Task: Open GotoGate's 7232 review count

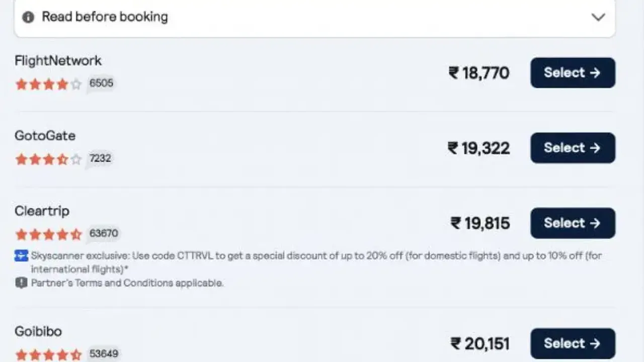Action: point(100,159)
